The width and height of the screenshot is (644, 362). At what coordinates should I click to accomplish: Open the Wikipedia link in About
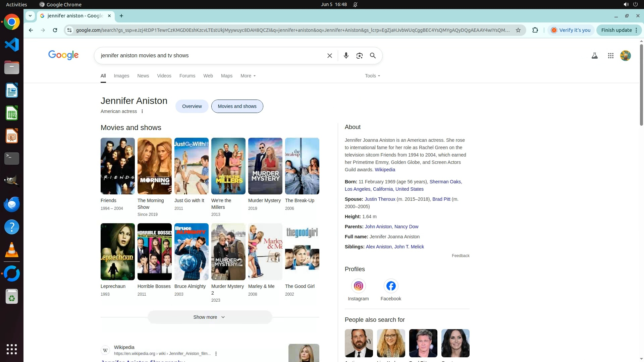tap(385, 170)
